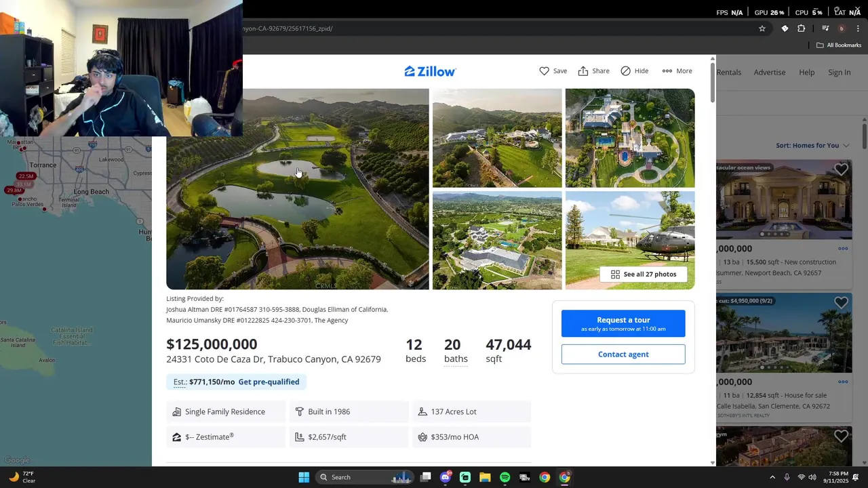Click the 20 baths stat
Viewport: 868px width, 488px height.
pyautogui.click(x=456, y=351)
